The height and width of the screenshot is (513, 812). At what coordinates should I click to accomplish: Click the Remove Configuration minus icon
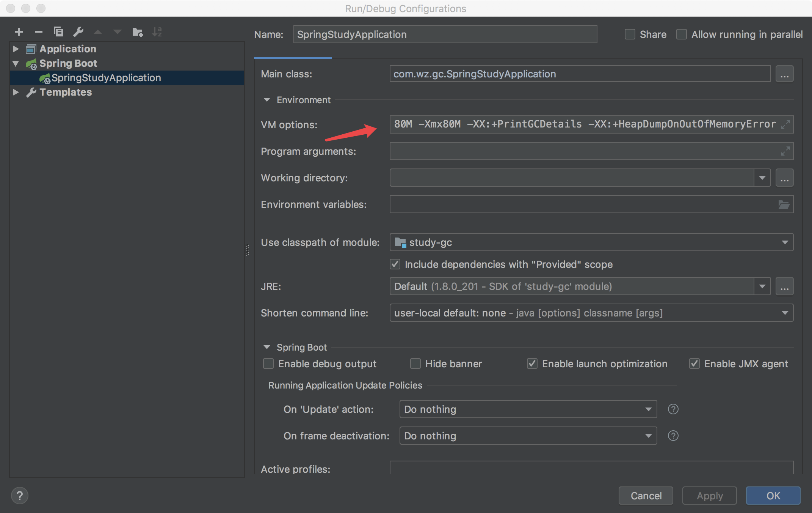[x=38, y=32]
